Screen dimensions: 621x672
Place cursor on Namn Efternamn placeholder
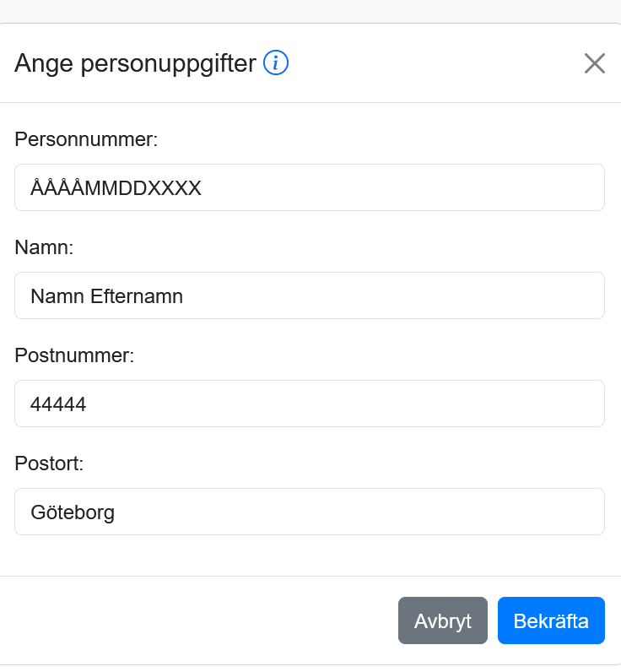106,296
